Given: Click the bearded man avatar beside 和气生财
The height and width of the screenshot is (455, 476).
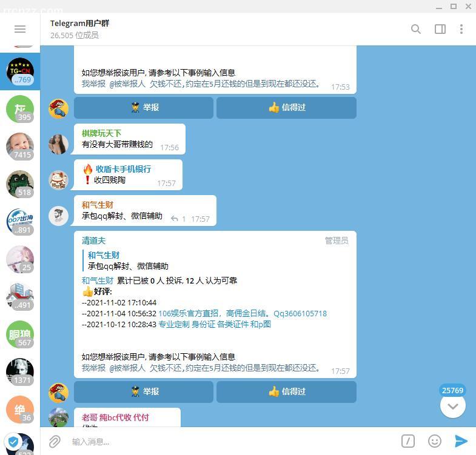Looking at the screenshot, I should 59,216.
